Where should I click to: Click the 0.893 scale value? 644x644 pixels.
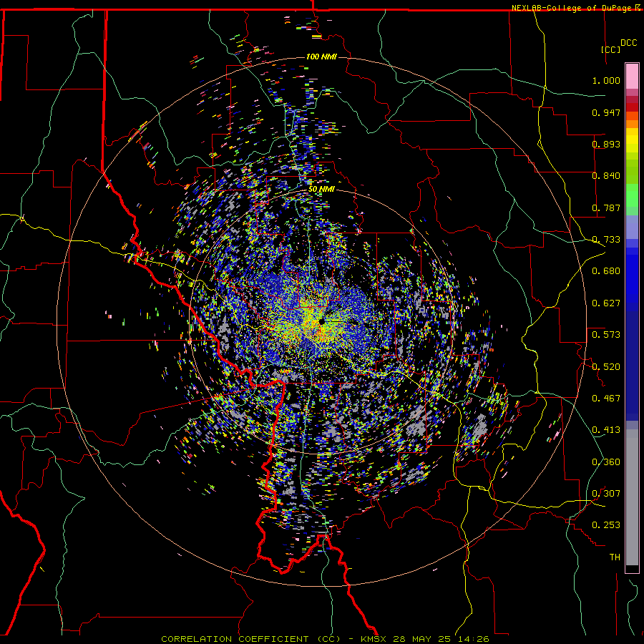[x=606, y=144]
